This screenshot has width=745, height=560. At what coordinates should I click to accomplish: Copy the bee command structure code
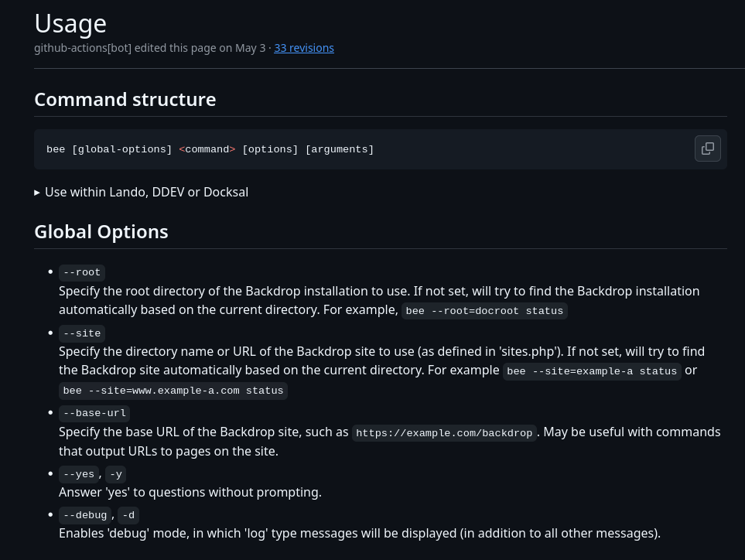(707, 149)
